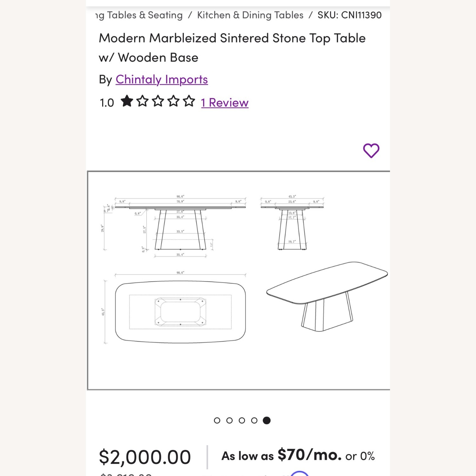Click the filled first rating star
Viewport: 476px width, 476px height.
tap(128, 102)
